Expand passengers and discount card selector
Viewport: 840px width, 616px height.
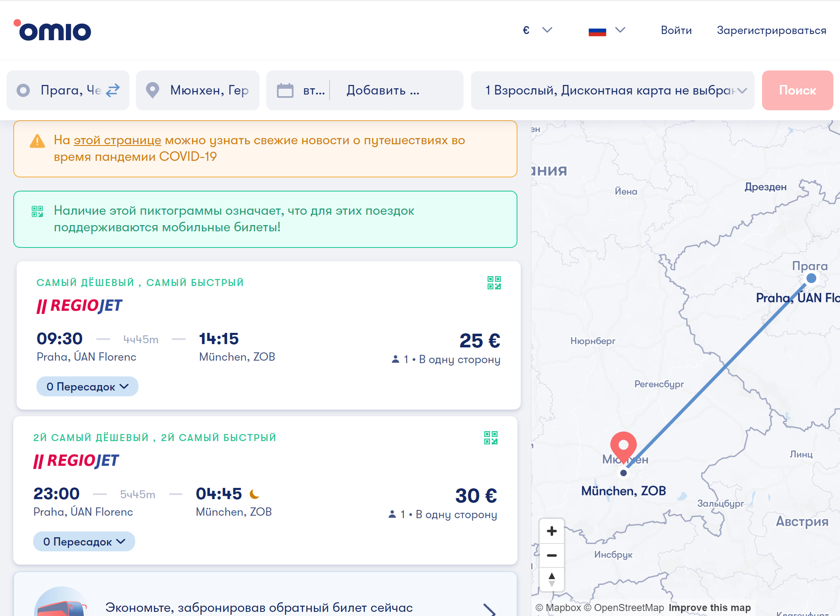(613, 90)
